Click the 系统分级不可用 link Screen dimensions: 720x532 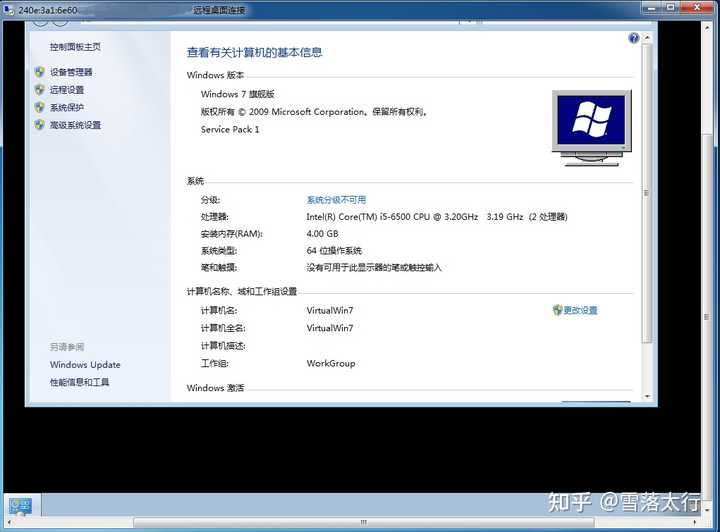[336, 200]
